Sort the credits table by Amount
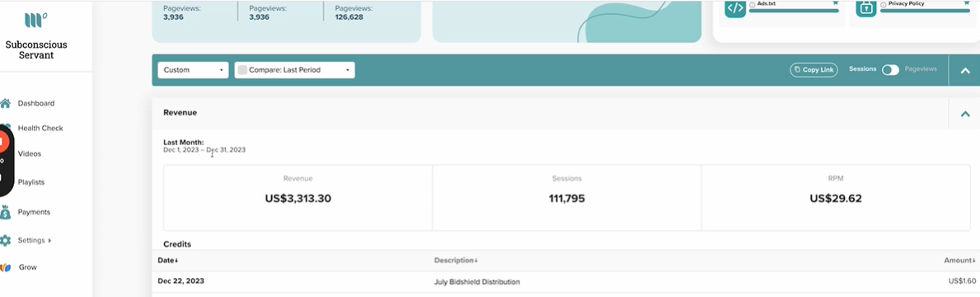 tap(960, 260)
